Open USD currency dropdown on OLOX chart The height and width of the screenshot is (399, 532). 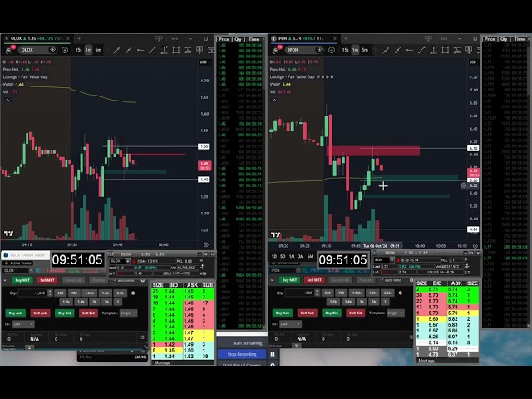[205, 62]
